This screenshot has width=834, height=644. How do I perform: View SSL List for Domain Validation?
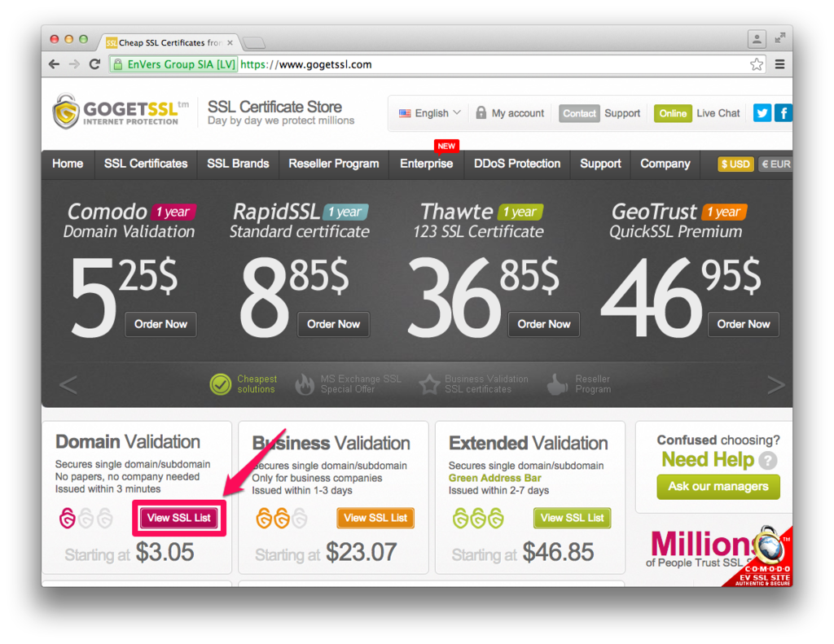[x=178, y=518]
